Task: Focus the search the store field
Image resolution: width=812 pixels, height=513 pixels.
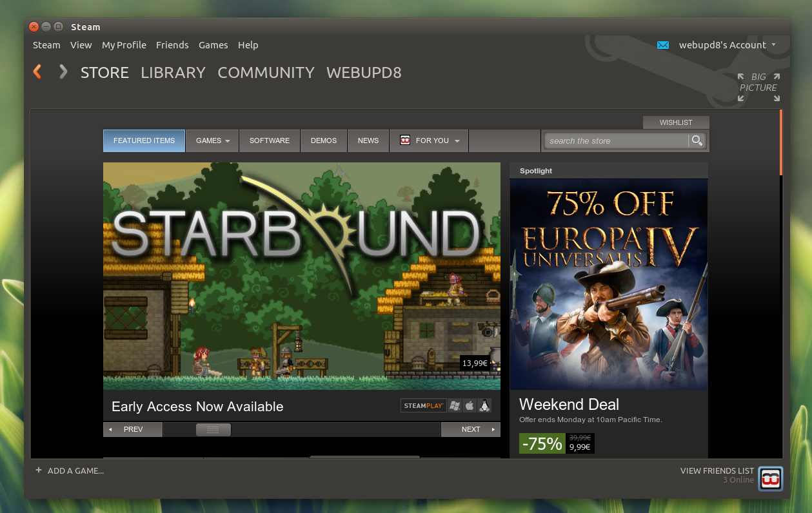Action: pyautogui.click(x=618, y=140)
